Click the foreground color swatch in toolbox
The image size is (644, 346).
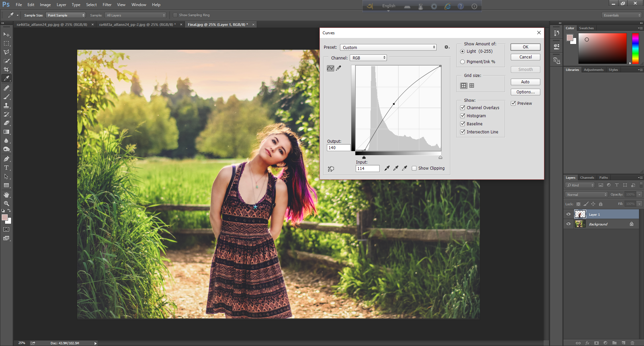click(5, 218)
